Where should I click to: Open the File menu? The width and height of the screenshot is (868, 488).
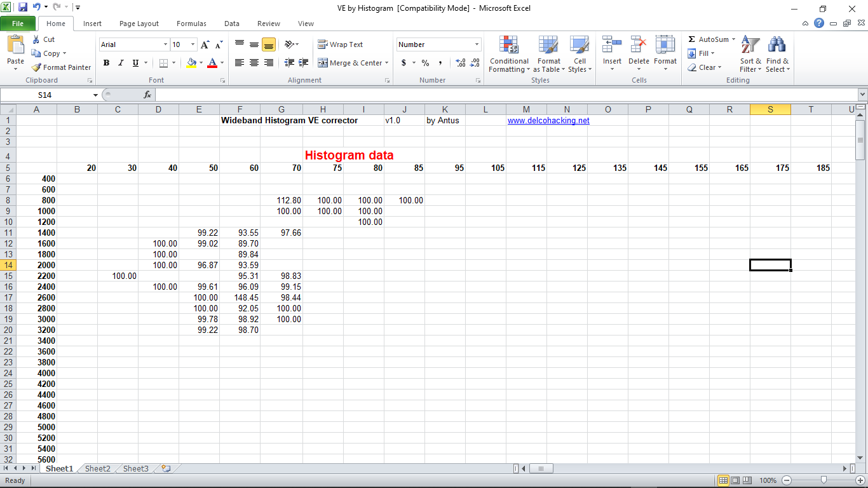[18, 23]
